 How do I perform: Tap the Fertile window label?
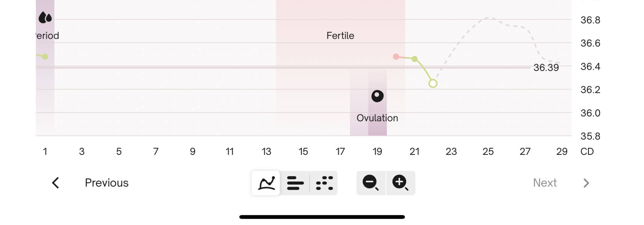tap(340, 36)
